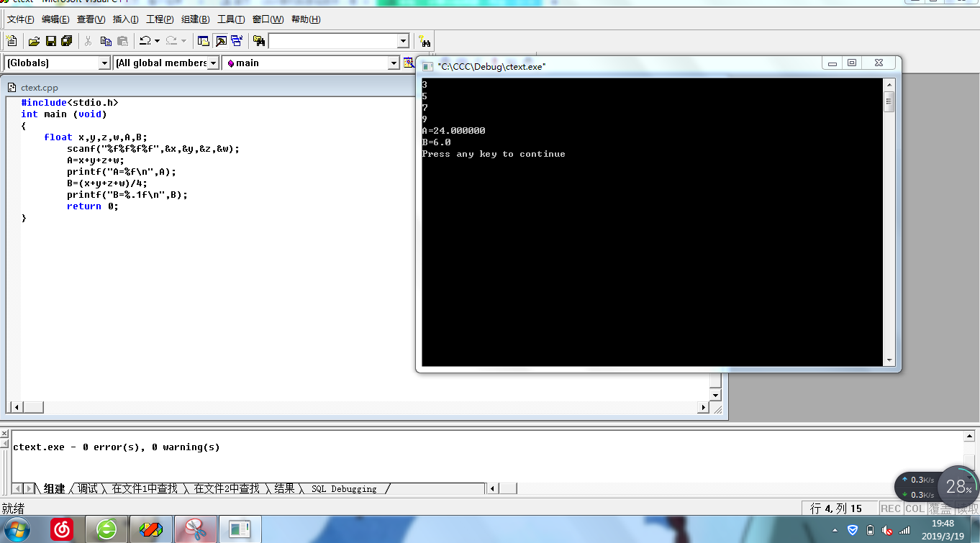980x543 pixels.
Task: Select the 组建 output tab
Action: (54, 489)
